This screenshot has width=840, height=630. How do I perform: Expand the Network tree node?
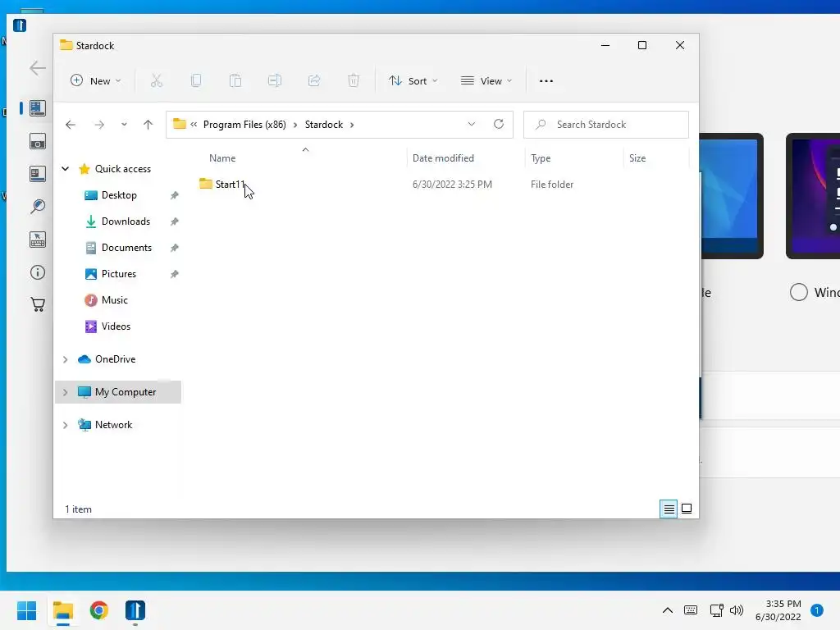coord(66,425)
